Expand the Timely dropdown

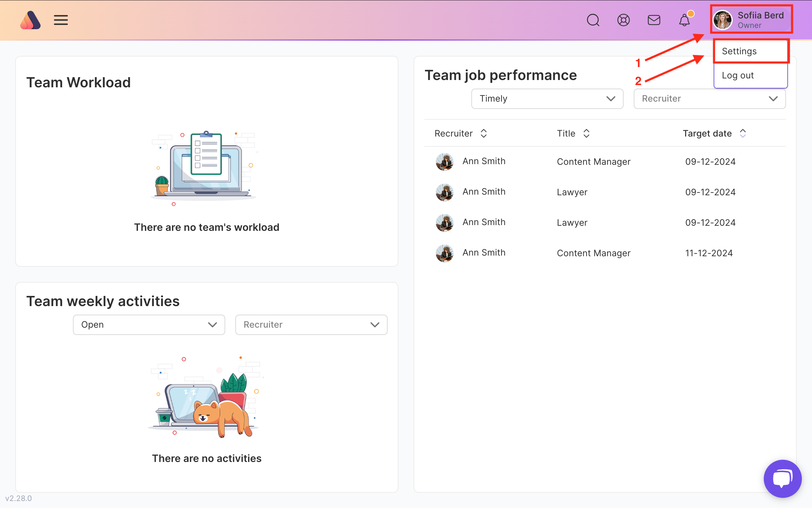(x=547, y=98)
